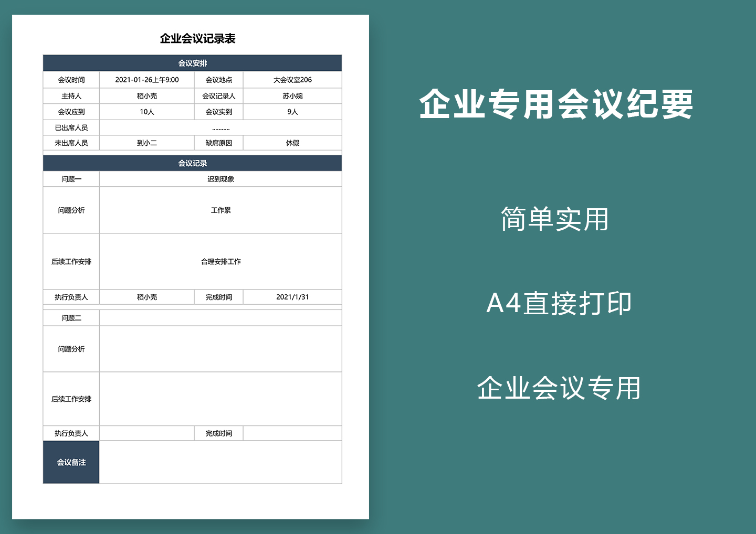Screen dimensions: 756x534
Task: Select the meeting date 2021-01-26上午9:00
Action: pos(147,80)
